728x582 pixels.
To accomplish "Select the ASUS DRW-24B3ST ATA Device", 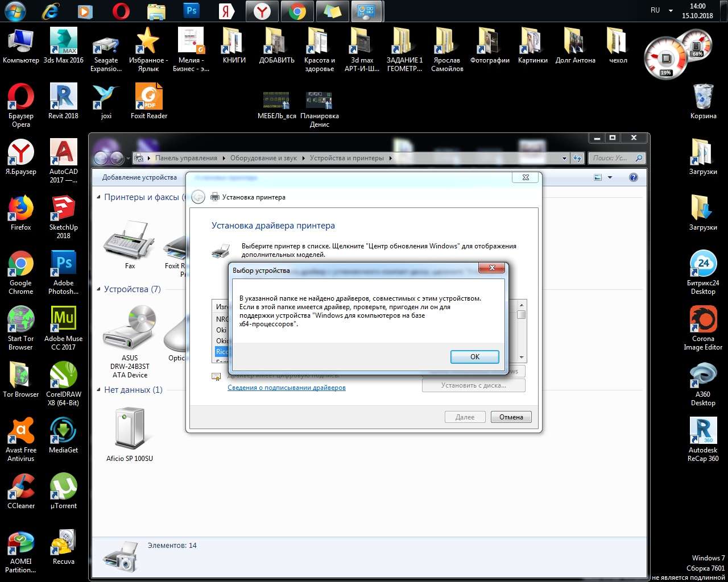I will click(x=130, y=341).
